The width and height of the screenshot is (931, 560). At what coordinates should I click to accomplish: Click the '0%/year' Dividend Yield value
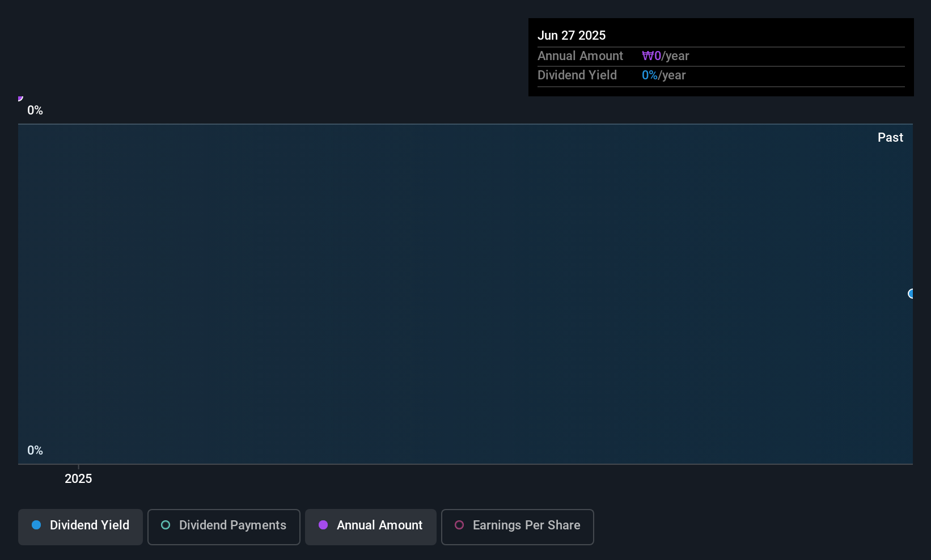click(664, 75)
